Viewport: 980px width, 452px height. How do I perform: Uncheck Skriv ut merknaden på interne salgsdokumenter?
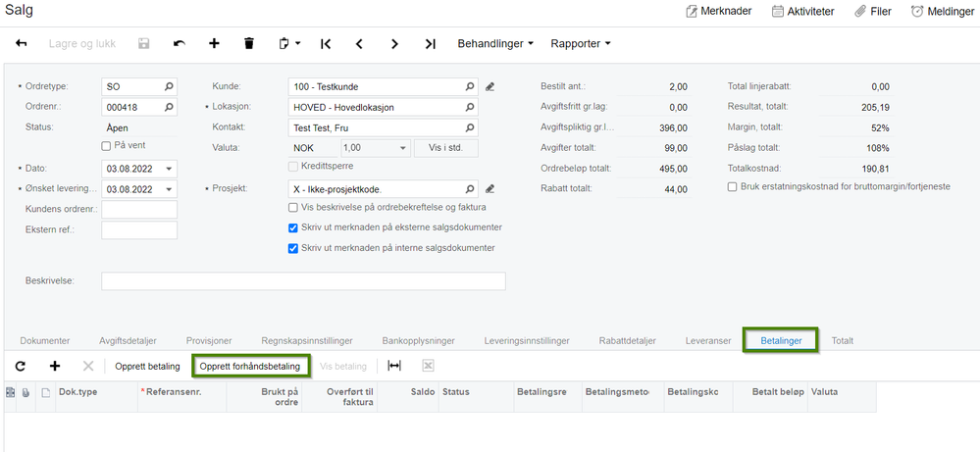[292, 248]
